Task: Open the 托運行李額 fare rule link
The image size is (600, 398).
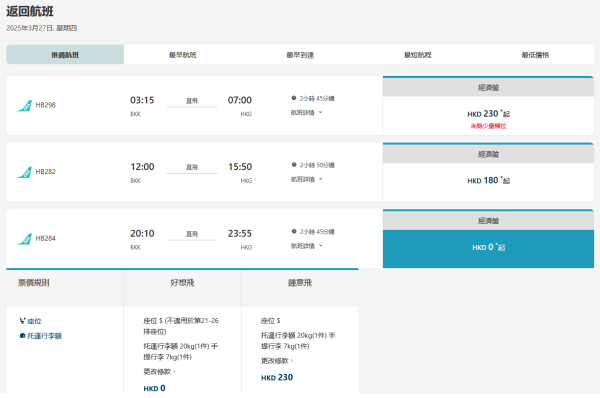Action: point(44,336)
